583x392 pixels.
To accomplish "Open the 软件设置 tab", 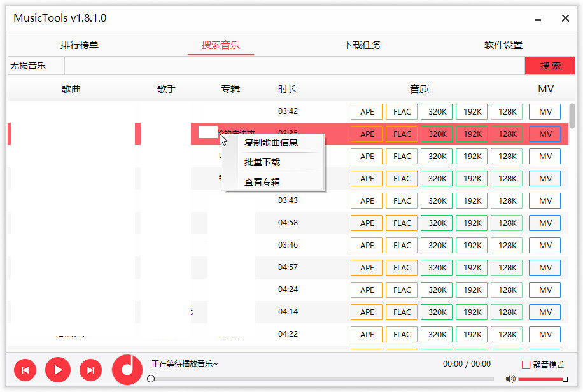I will pos(503,45).
